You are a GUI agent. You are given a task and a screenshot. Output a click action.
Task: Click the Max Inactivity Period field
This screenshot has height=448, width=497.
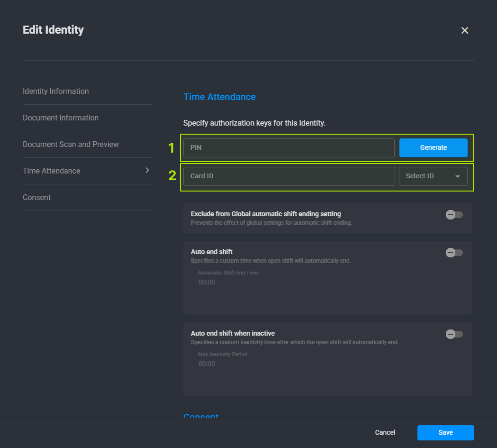pos(249,364)
